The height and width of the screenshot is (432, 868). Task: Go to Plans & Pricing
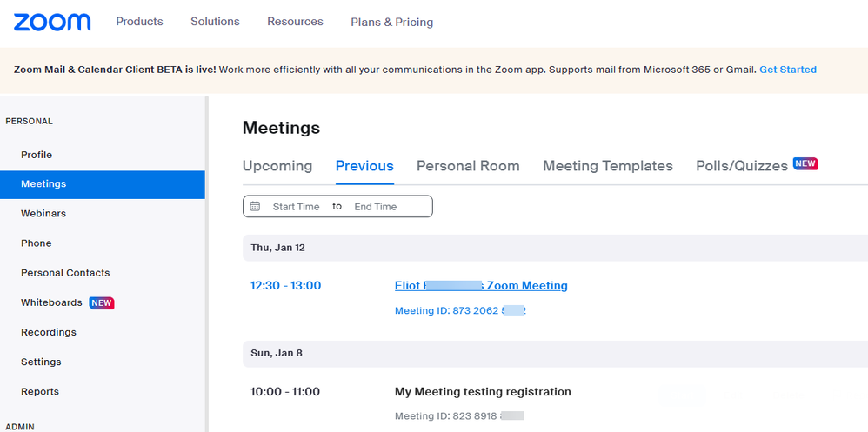click(391, 23)
